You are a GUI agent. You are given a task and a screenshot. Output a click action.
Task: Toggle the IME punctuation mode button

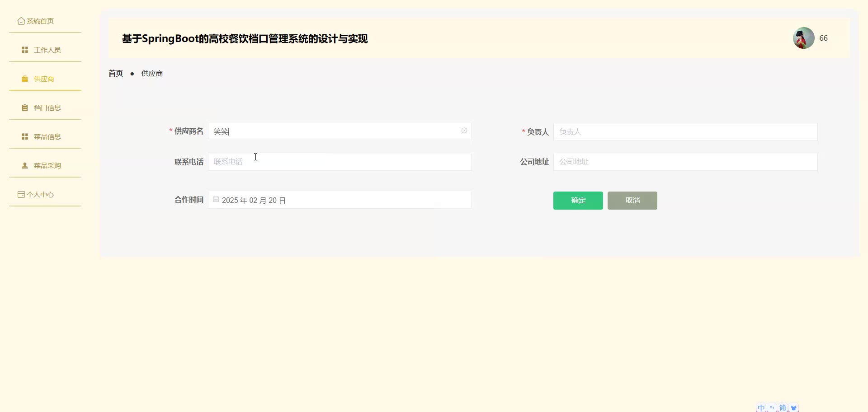(x=772, y=408)
